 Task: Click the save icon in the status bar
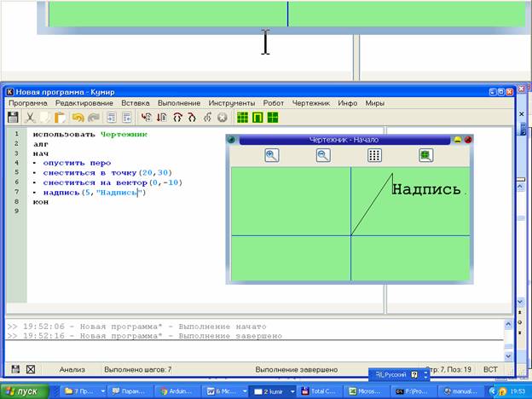pyautogui.click(x=15, y=369)
